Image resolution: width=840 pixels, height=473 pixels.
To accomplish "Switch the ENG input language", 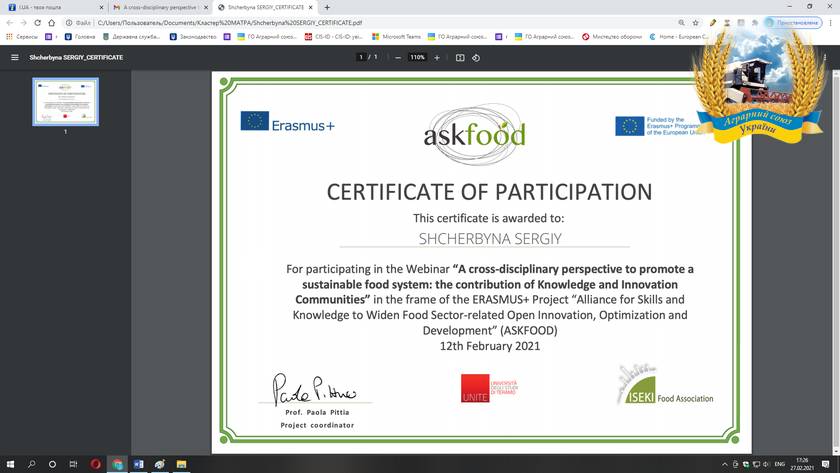I will [x=779, y=464].
